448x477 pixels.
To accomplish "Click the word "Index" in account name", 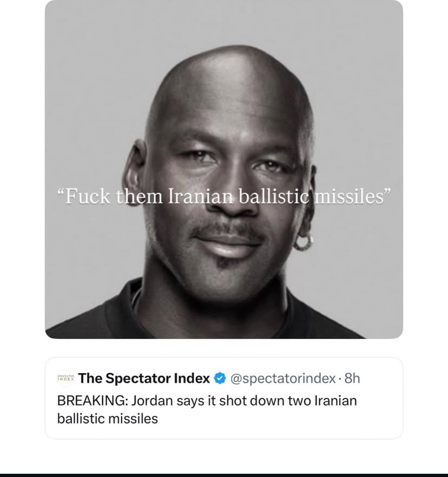I will pos(192,379).
